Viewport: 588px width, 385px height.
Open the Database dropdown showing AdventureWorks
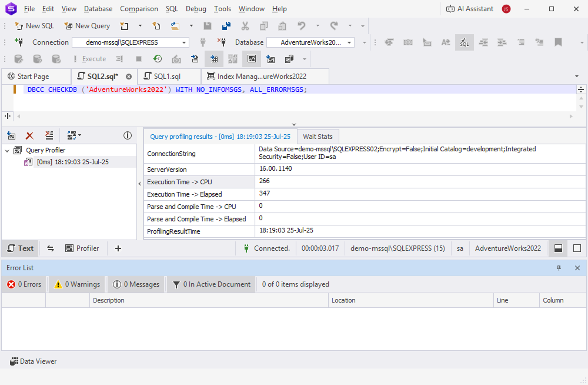pos(350,42)
